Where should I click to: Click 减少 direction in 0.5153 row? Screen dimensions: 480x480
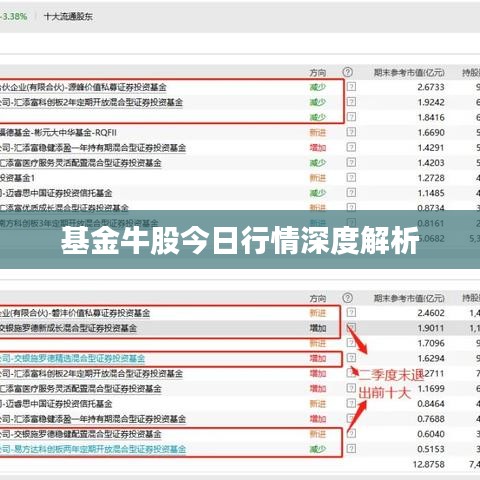coord(318,449)
